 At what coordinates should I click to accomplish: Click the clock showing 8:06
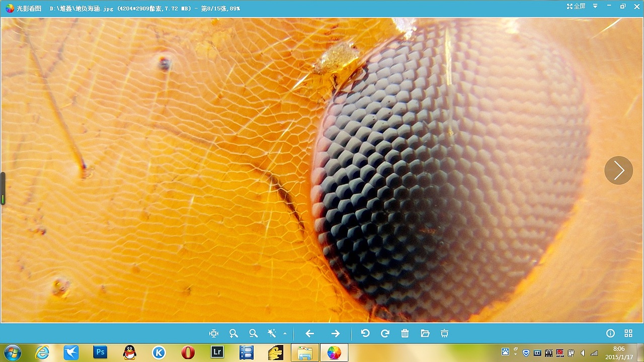tap(619, 349)
